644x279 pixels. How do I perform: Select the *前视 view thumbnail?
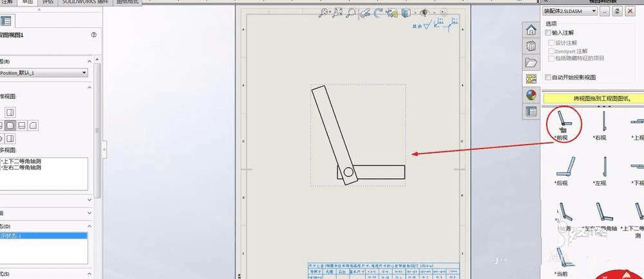(x=564, y=125)
